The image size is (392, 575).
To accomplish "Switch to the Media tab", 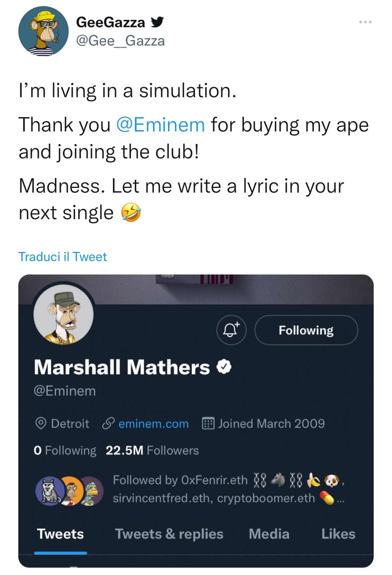I will [x=269, y=534].
